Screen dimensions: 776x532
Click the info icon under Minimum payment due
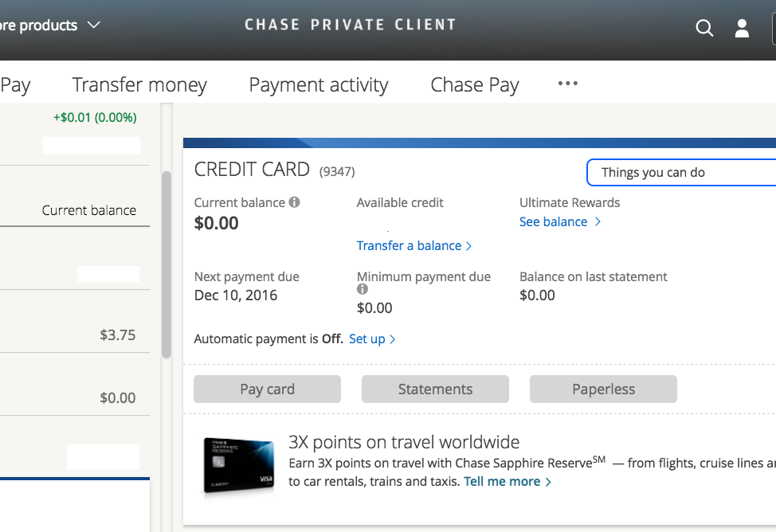(362, 289)
